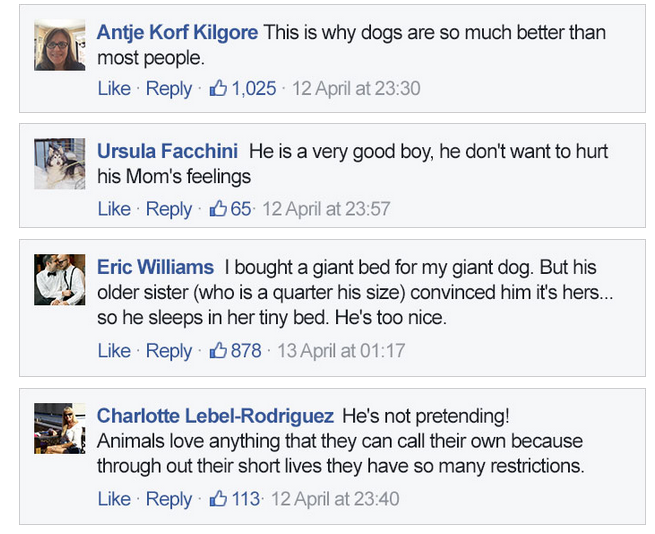The width and height of the screenshot is (655, 534).
Task: Like Eric Williams' giant bed comment
Action: pyautogui.click(x=114, y=351)
